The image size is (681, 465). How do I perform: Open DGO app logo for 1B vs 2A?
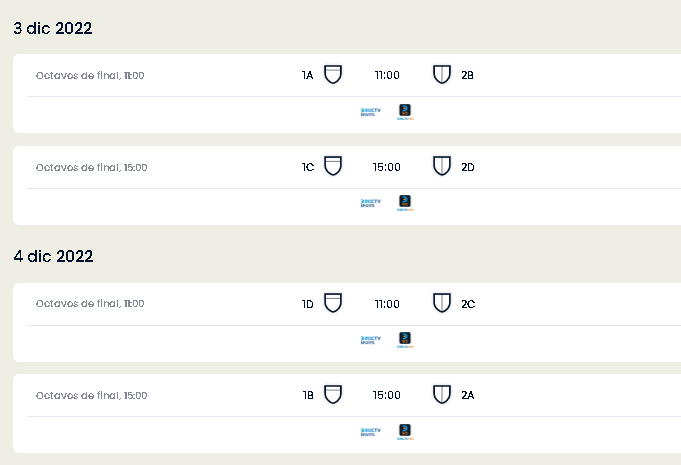(405, 432)
